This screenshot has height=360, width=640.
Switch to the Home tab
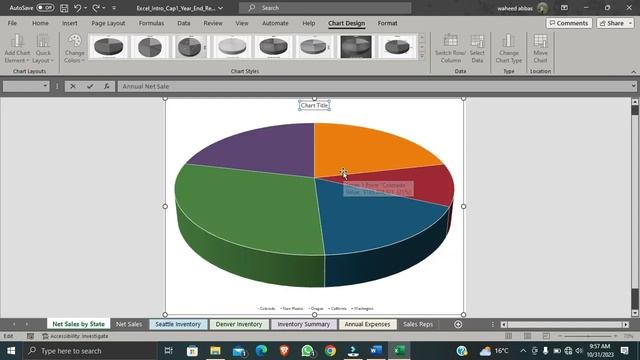40,23
